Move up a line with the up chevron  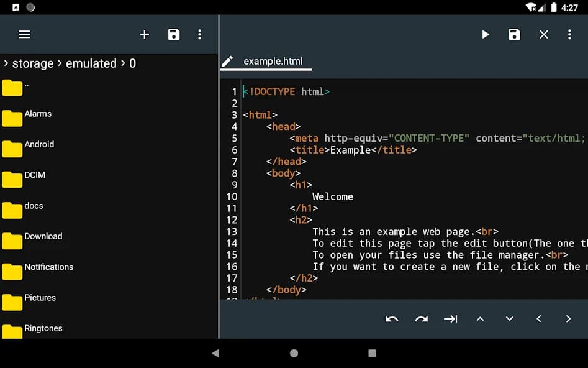(480, 320)
